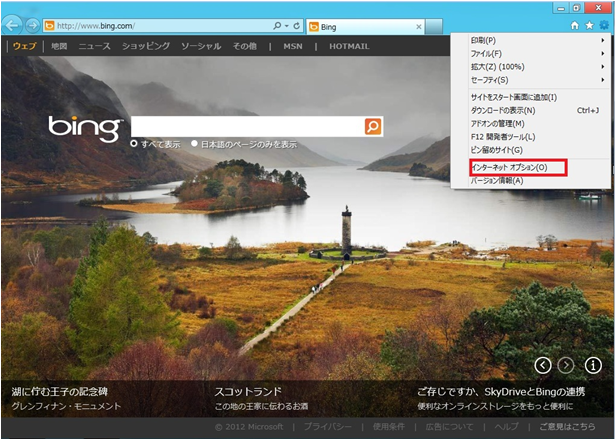Click the gear Tools icon
This screenshot has width=616, height=440.
point(604,26)
